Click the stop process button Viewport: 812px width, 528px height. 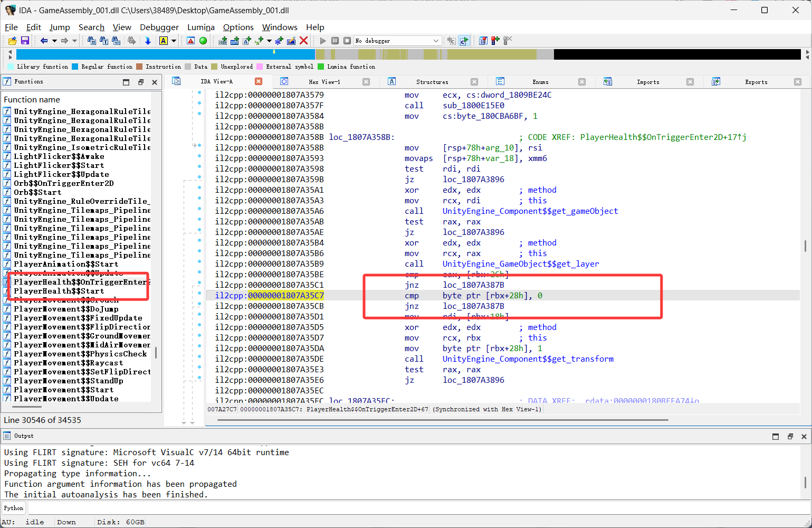pos(347,41)
